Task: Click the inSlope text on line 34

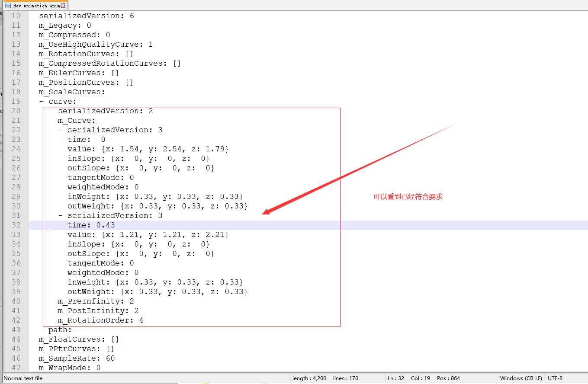Action: (x=138, y=244)
